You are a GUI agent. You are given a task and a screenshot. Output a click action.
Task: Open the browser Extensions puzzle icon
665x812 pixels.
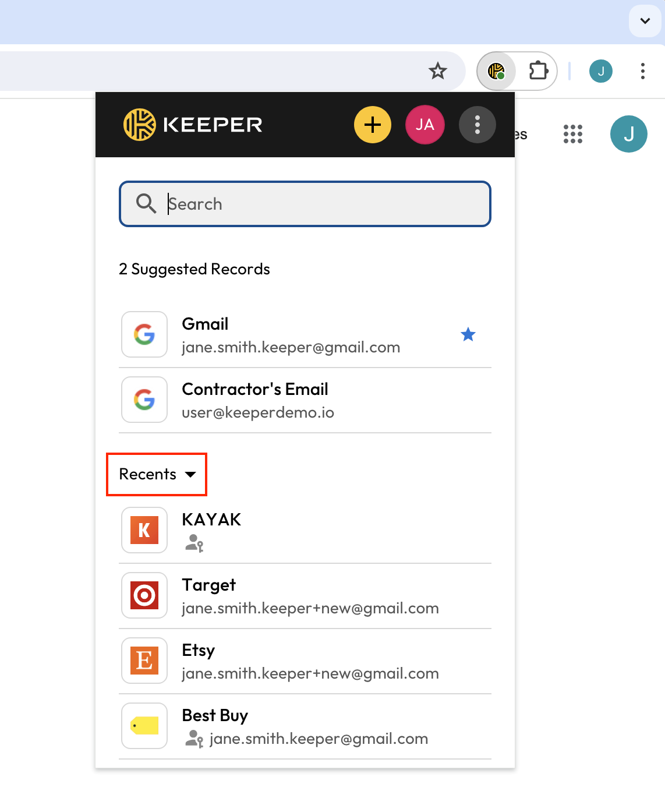539,71
